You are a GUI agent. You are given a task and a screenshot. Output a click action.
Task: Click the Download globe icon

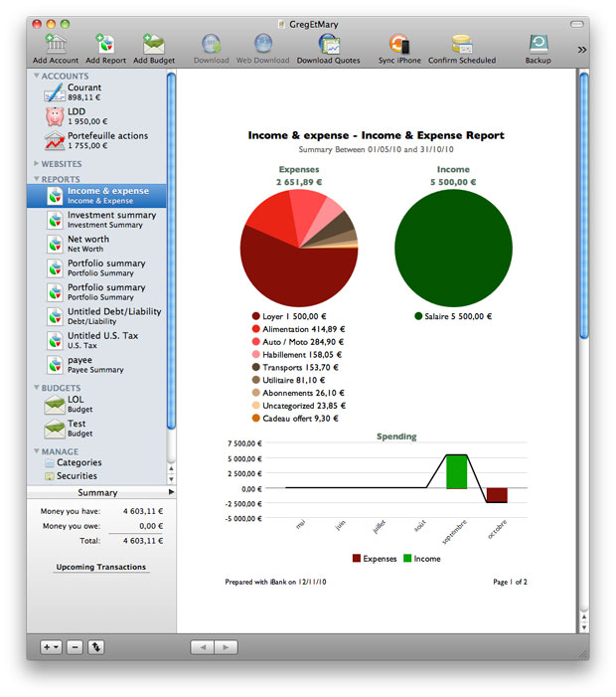tap(212, 44)
